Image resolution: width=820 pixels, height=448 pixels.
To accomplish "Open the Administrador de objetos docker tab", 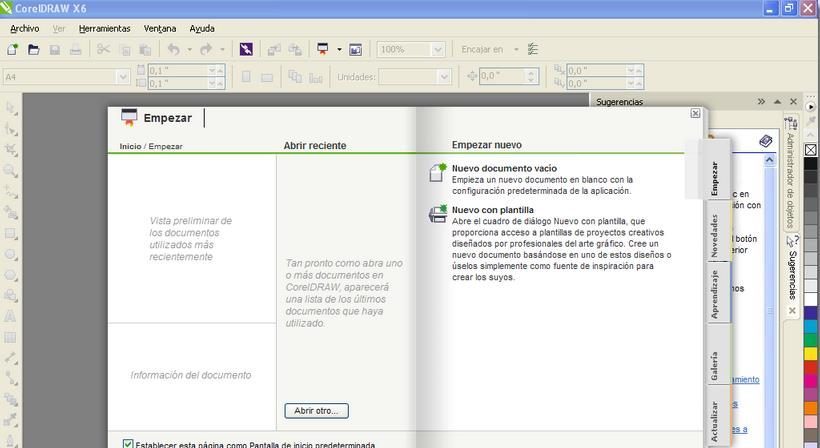I will (x=791, y=174).
